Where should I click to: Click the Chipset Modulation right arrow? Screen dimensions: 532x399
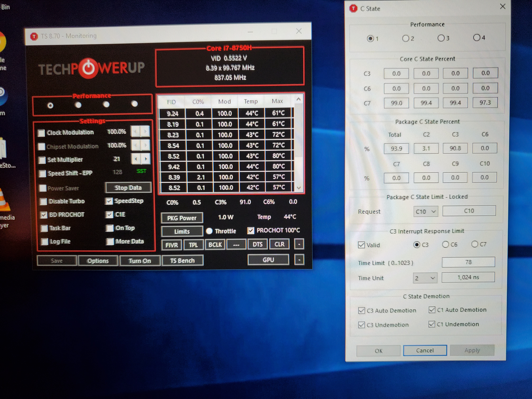pos(146,145)
